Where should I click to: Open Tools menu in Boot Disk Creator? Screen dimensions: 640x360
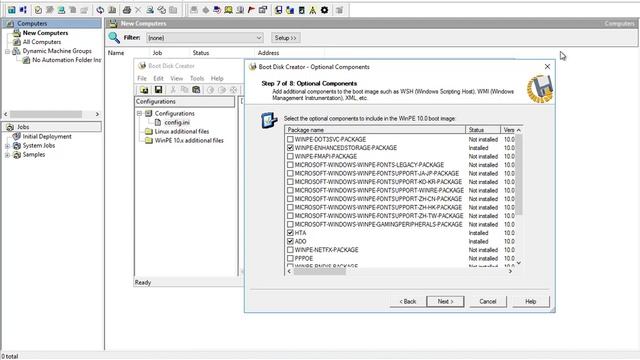pos(197,78)
